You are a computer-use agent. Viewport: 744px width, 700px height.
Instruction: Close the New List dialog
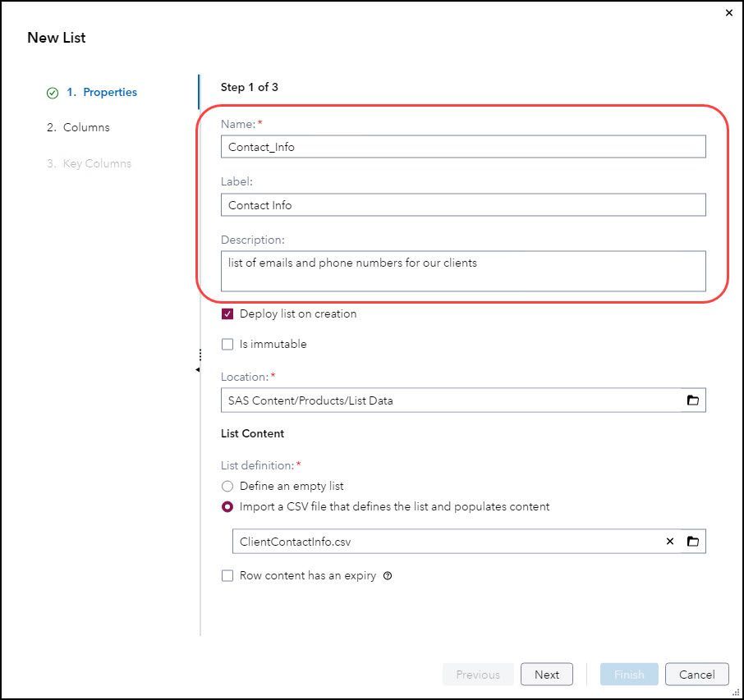pos(729,13)
